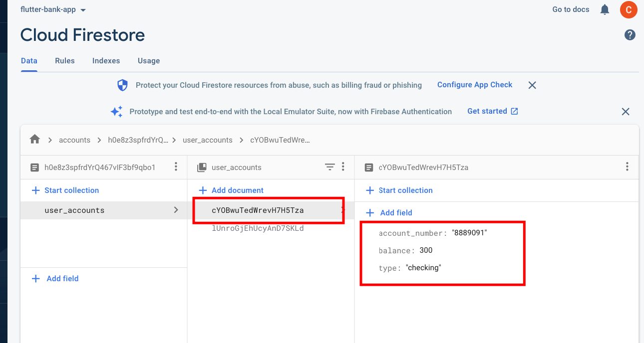Add field in the left panel
644x343 pixels.
55,279
